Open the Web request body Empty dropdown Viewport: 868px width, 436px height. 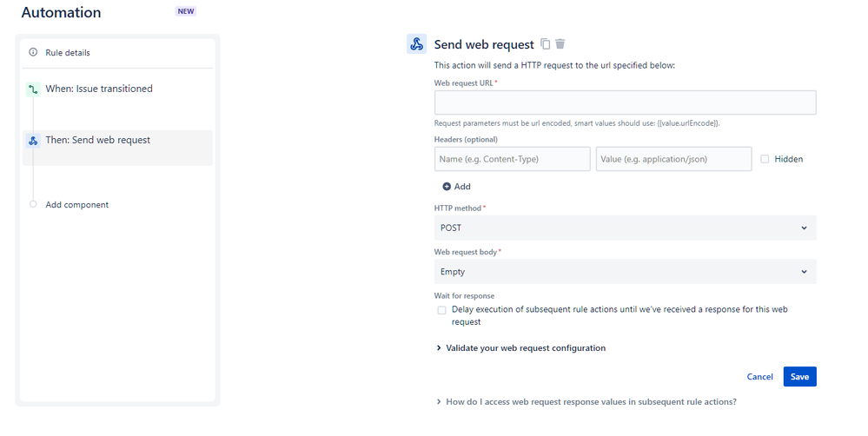[625, 272]
